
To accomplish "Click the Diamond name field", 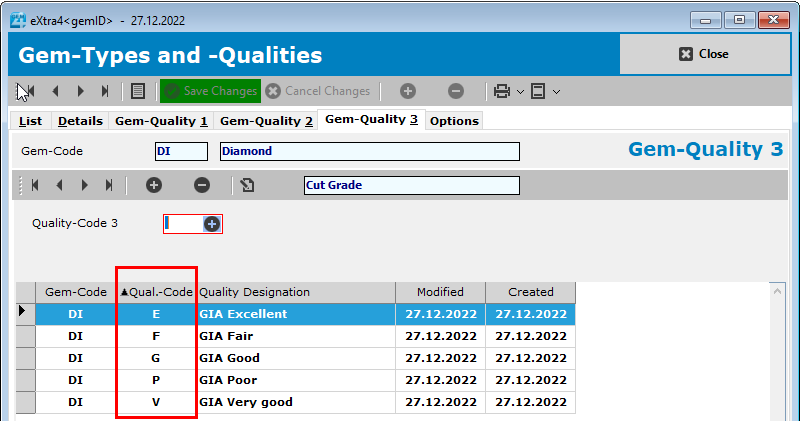I will [x=370, y=151].
